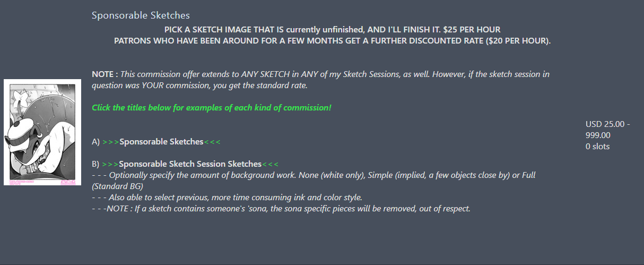Click the 'PATRONS WHO HAVE BEEN AROUND' line
Viewport: 644px width, 265px height.
[332, 41]
